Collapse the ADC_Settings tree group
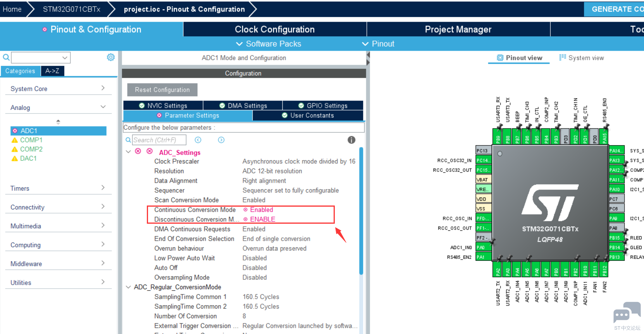 pos(128,152)
